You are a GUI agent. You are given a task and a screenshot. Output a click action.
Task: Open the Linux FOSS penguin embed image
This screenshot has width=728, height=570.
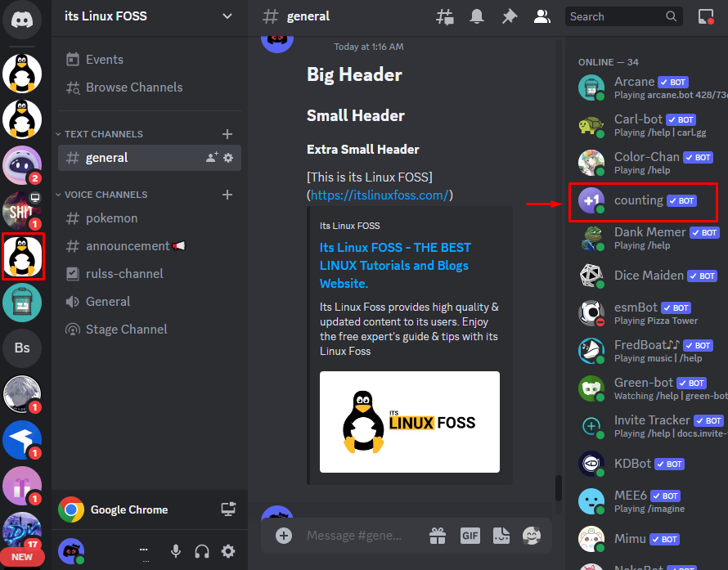pyautogui.click(x=410, y=422)
